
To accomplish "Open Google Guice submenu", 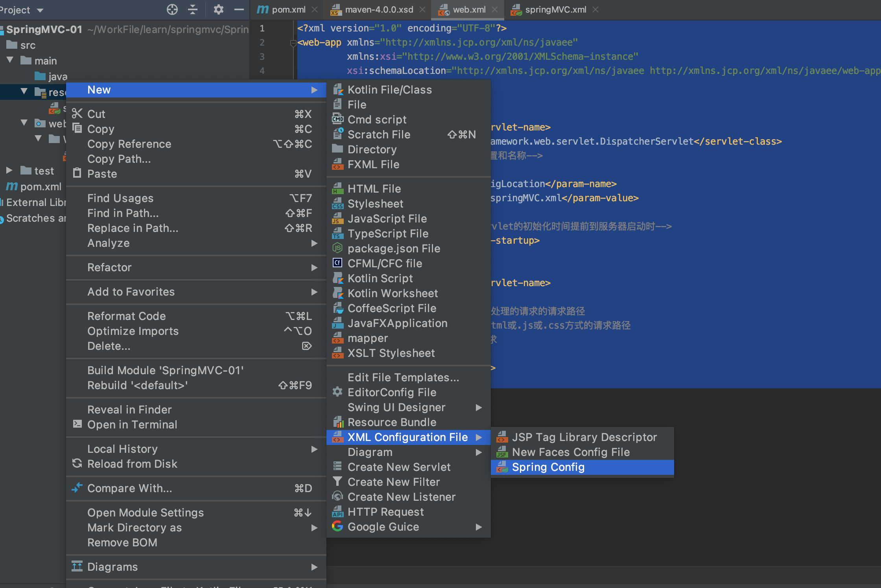I will [x=383, y=527].
